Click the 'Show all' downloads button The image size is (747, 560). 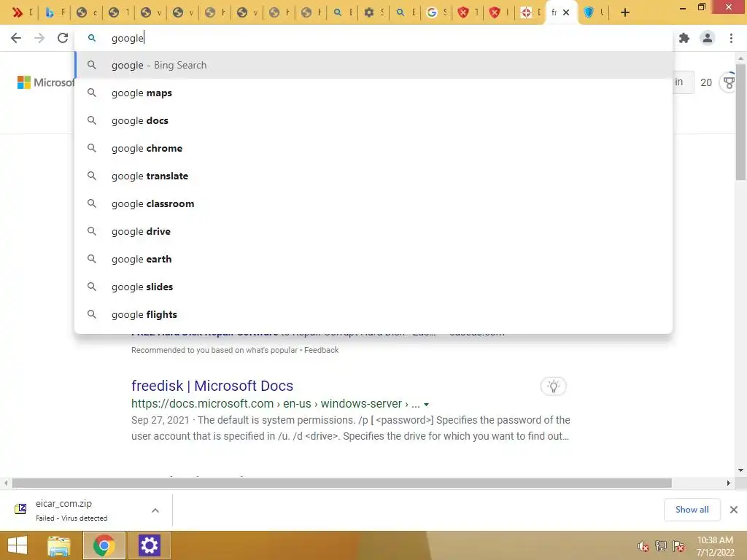pyautogui.click(x=692, y=510)
